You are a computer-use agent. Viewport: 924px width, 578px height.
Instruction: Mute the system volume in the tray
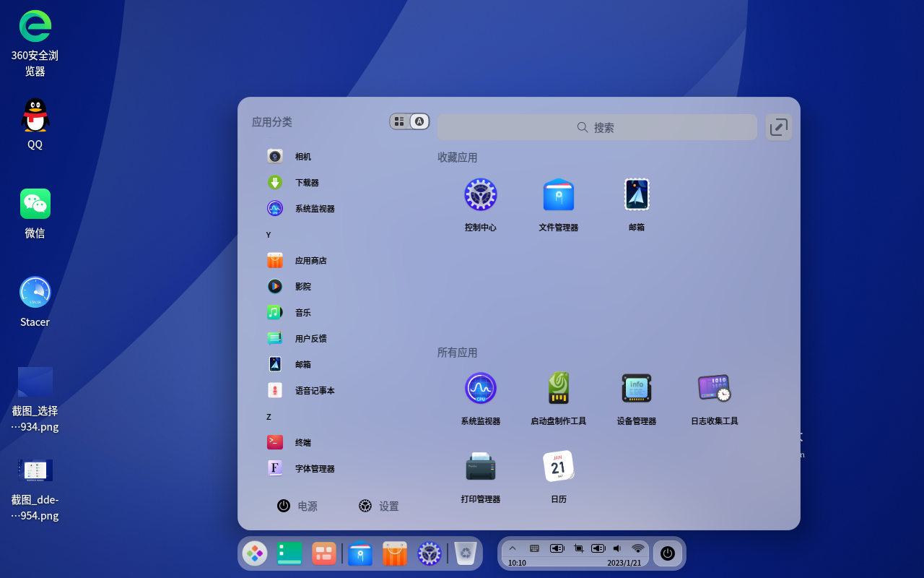click(x=616, y=548)
